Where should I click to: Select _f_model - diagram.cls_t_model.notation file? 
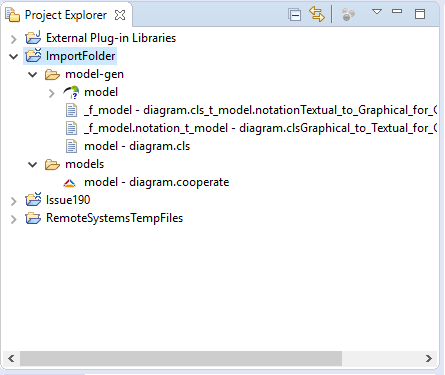pyautogui.click(x=260, y=110)
